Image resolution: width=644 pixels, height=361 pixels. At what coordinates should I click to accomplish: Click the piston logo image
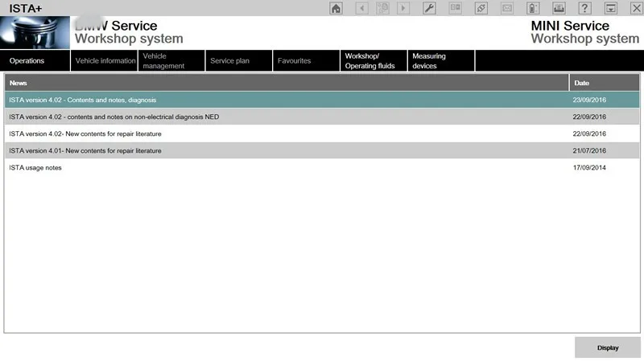click(x=35, y=32)
